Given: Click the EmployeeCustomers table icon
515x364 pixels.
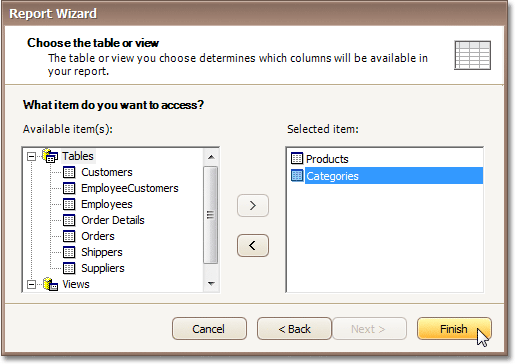Looking at the screenshot, I should point(69,188).
